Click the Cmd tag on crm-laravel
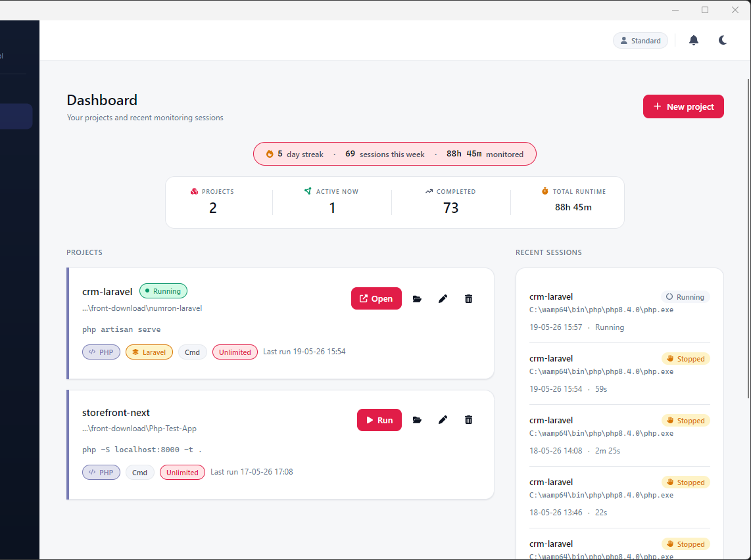The height and width of the screenshot is (560, 751). [x=192, y=352]
